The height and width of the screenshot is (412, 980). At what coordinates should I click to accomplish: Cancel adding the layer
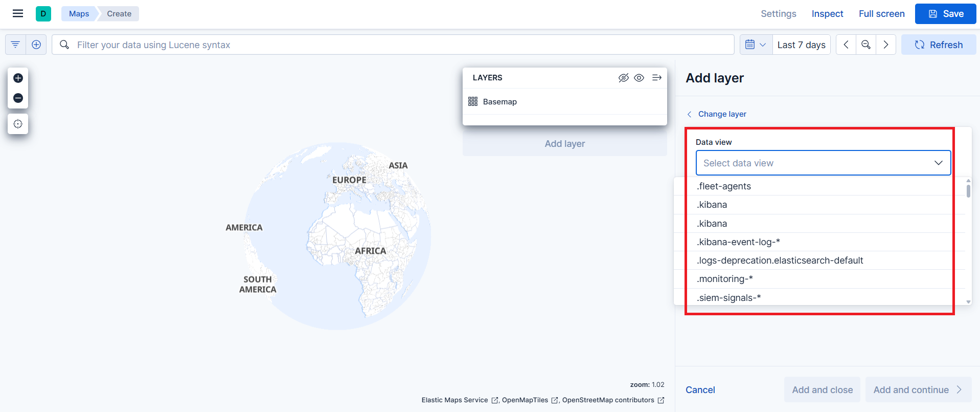click(x=700, y=389)
